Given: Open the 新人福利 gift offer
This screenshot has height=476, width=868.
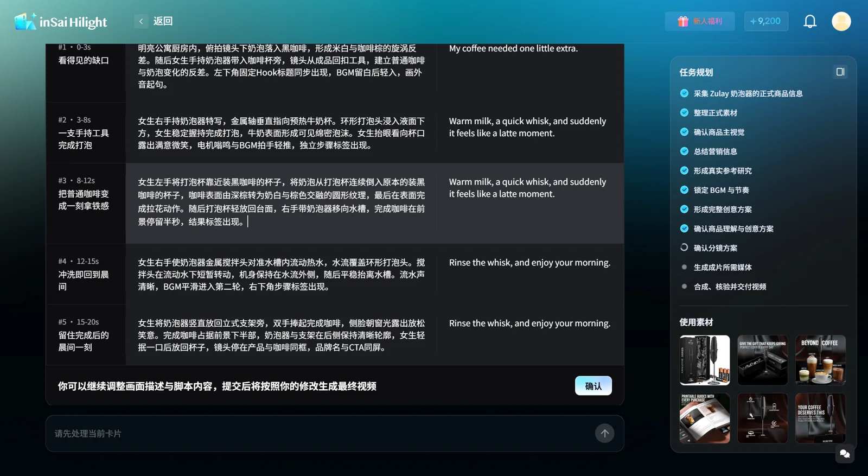Looking at the screenshot, I should pyautogui.click(x=700, y=21).
